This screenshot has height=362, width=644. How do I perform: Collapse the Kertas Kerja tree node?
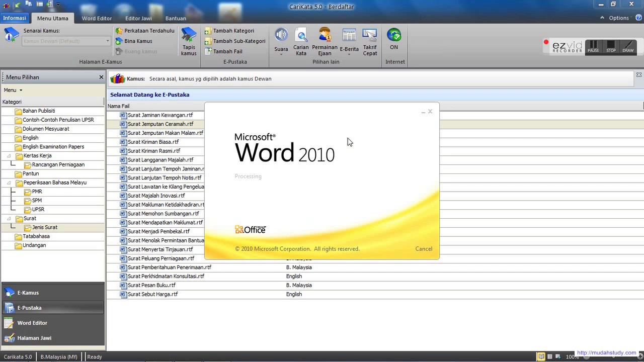coord(9,156)
